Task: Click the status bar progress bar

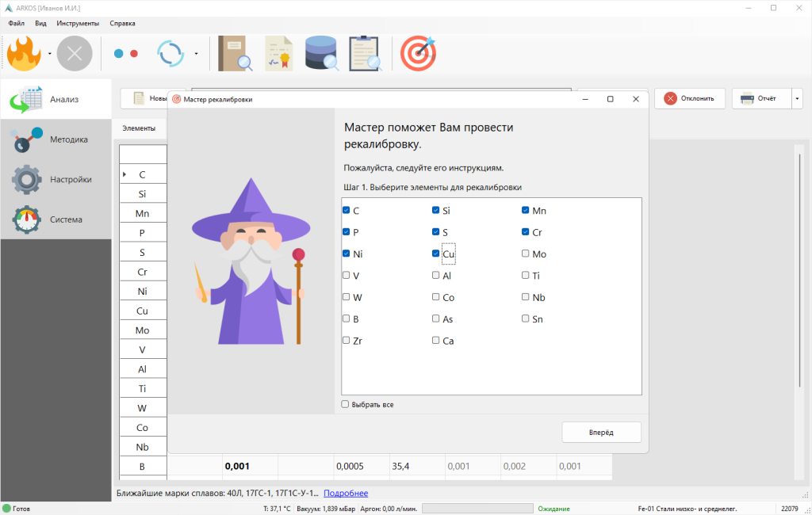Action: tap(477, 509)
